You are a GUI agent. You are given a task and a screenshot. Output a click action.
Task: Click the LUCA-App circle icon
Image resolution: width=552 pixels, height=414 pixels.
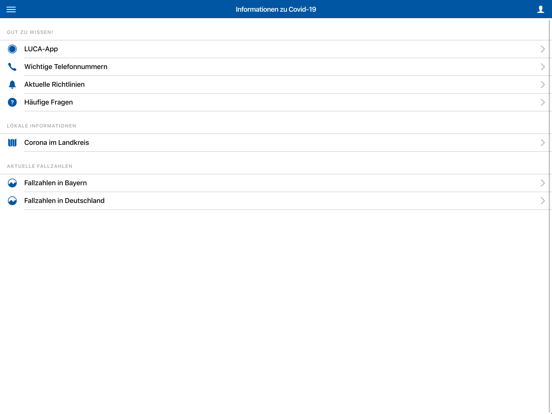12,49
